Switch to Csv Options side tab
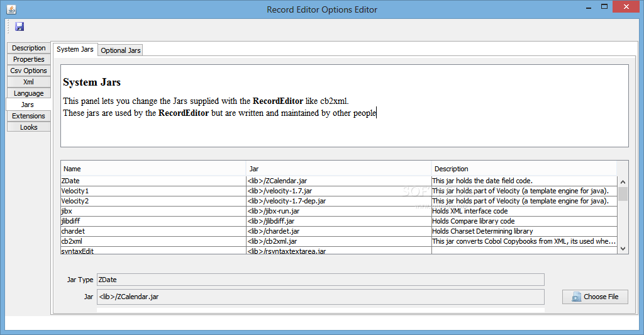The image size is (644, 335). point(28,71)
